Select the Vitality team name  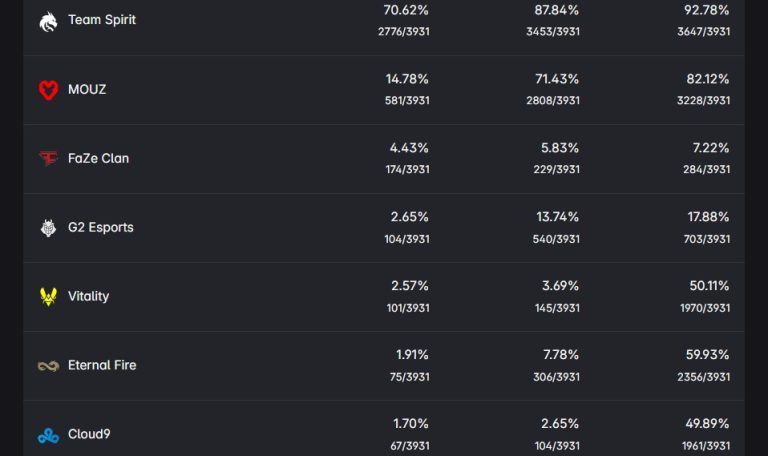88,296
